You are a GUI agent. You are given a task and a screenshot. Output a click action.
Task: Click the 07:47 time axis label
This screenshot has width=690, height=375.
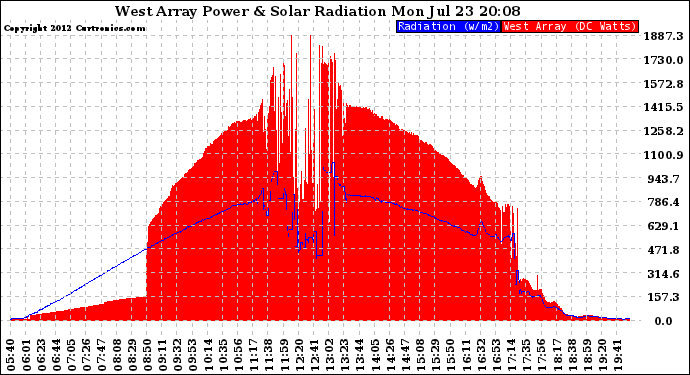(102, 354)
